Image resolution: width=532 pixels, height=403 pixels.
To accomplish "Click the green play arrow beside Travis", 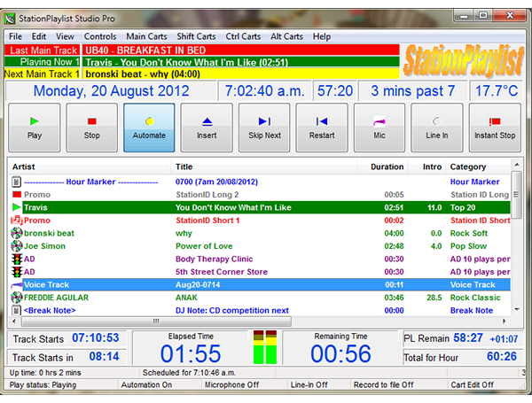I will pos(16,207).
